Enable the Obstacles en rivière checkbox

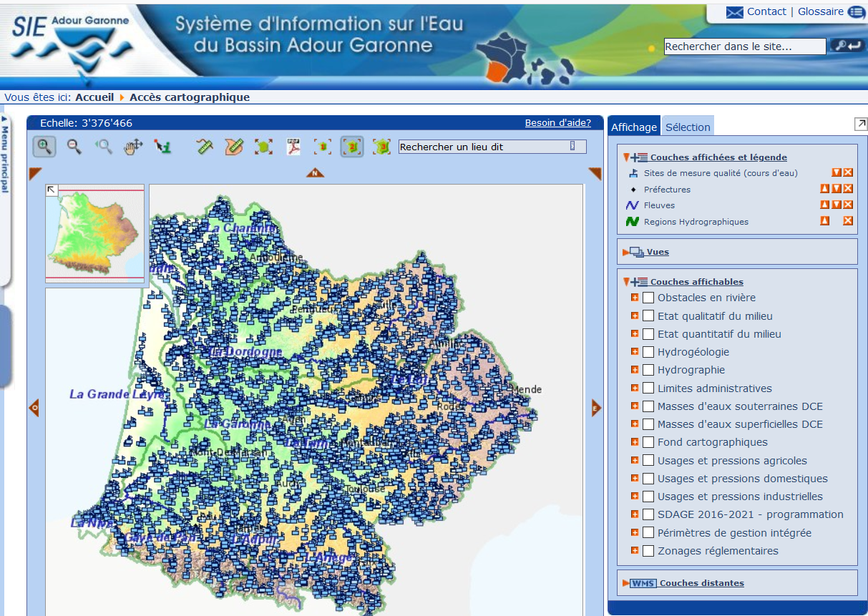(648, 298)
